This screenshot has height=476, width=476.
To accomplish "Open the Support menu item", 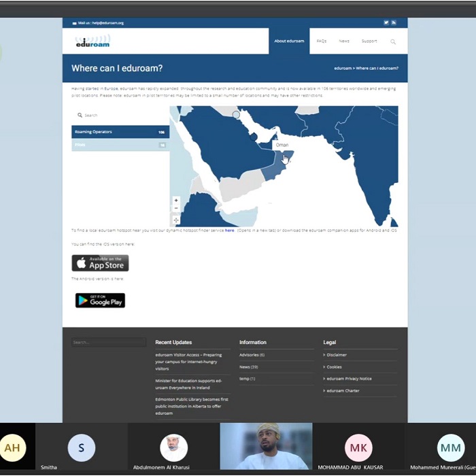I will [369, 41].
